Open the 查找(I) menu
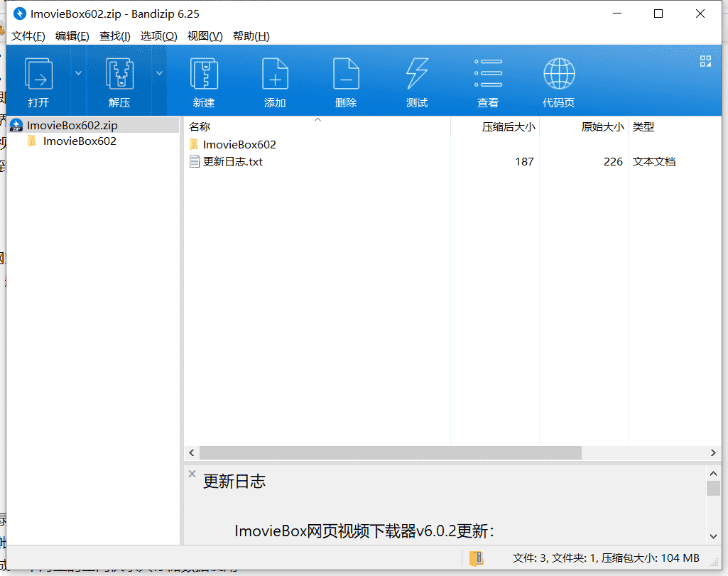The width and height of the screenshot is (728, 576). tap(114, 36)
